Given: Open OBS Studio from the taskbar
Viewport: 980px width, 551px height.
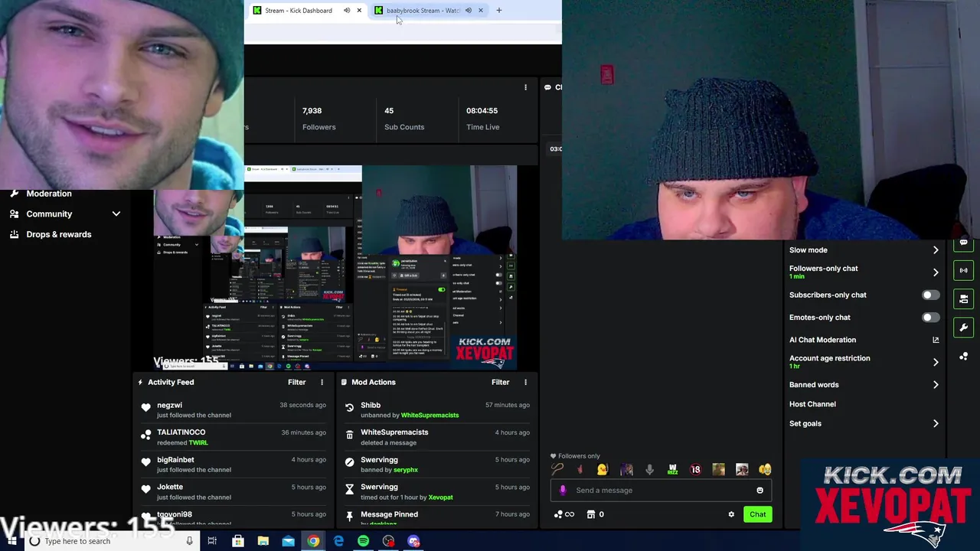Looking at the screenshot, I should 389,541.
